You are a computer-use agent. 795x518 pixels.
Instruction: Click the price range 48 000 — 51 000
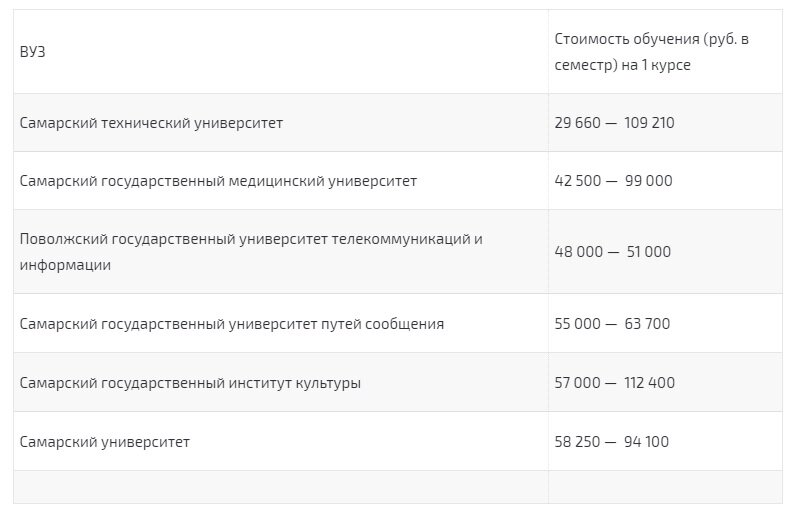[x=612, y=252]
